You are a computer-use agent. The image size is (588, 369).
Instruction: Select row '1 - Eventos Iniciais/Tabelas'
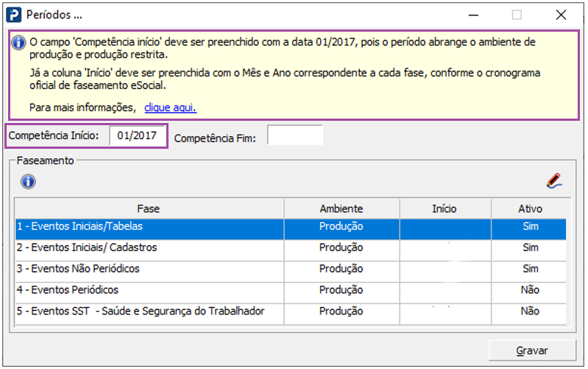(x=291, y=229)
